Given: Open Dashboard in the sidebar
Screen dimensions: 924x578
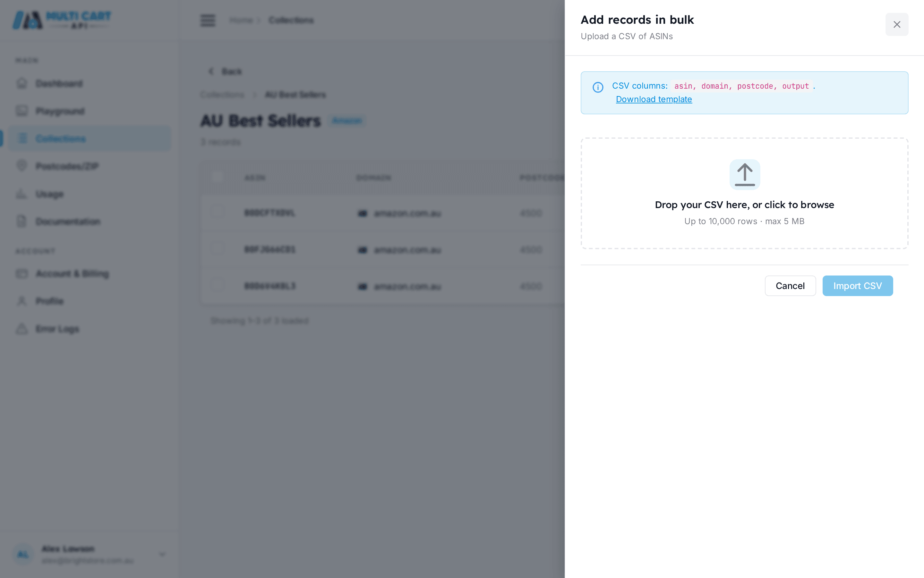Looking at the screenshot, I should tap(89, 83).
